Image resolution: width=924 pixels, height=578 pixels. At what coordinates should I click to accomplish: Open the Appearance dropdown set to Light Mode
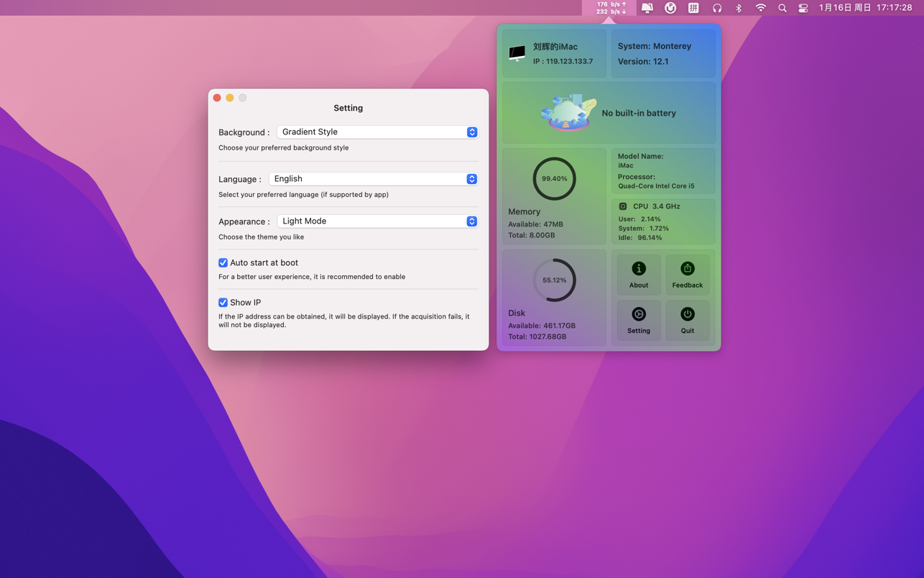(377, 221)
